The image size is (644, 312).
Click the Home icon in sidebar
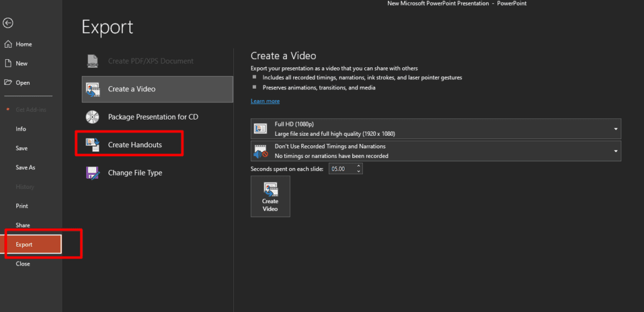(8, 44)
